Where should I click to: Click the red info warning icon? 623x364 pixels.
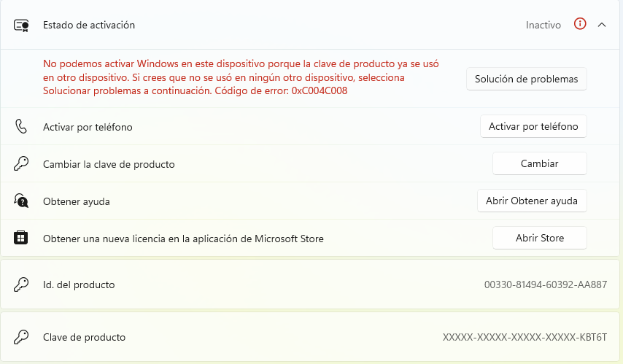click(580, 24)
